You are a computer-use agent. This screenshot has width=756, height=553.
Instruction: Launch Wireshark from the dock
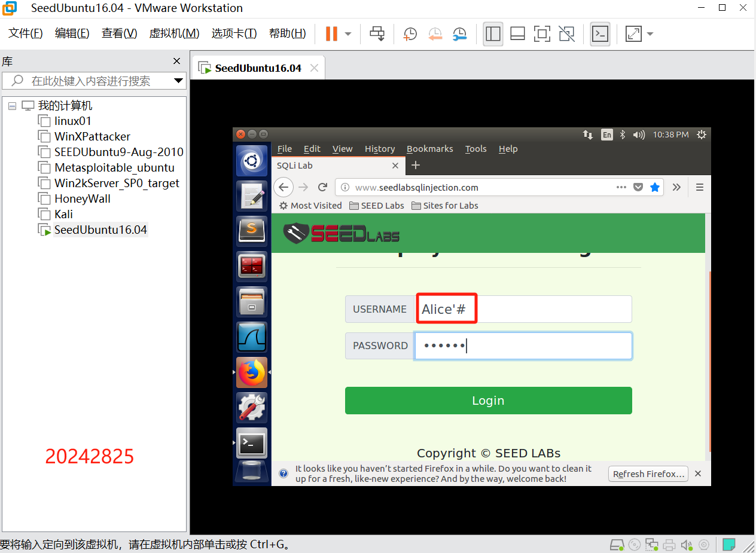252,337
